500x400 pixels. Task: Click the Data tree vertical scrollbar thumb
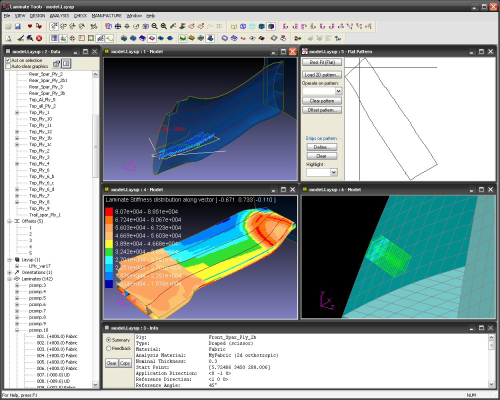pos(95,146)
